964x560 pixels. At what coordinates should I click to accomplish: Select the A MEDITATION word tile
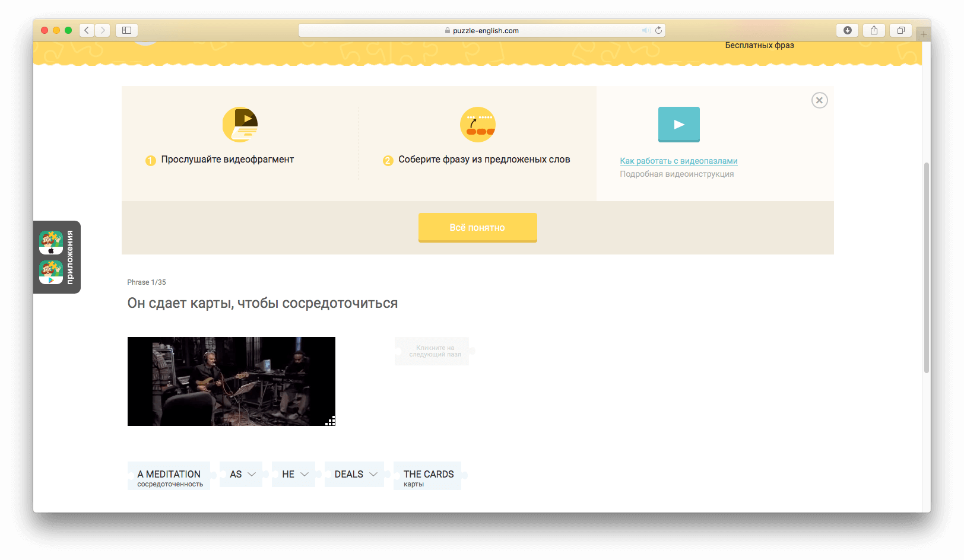[x=169, y=475]
